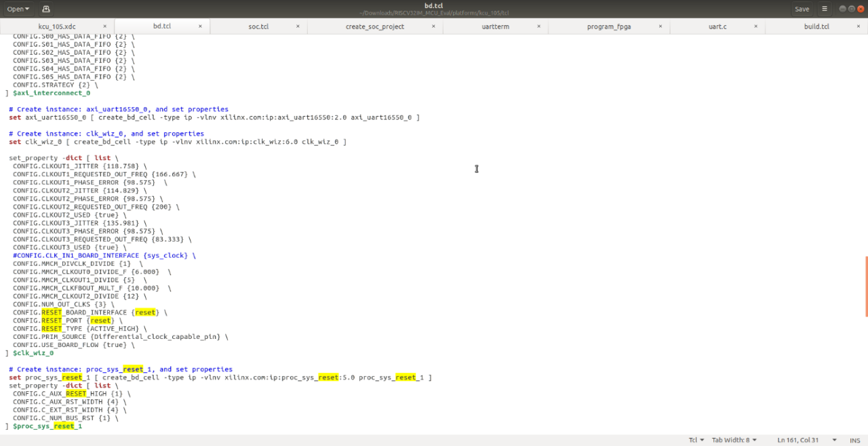Click the CONFIG.RESET_BOARD_INTERFACE line
The image size is (868, 446).
(x=90, y=312)
